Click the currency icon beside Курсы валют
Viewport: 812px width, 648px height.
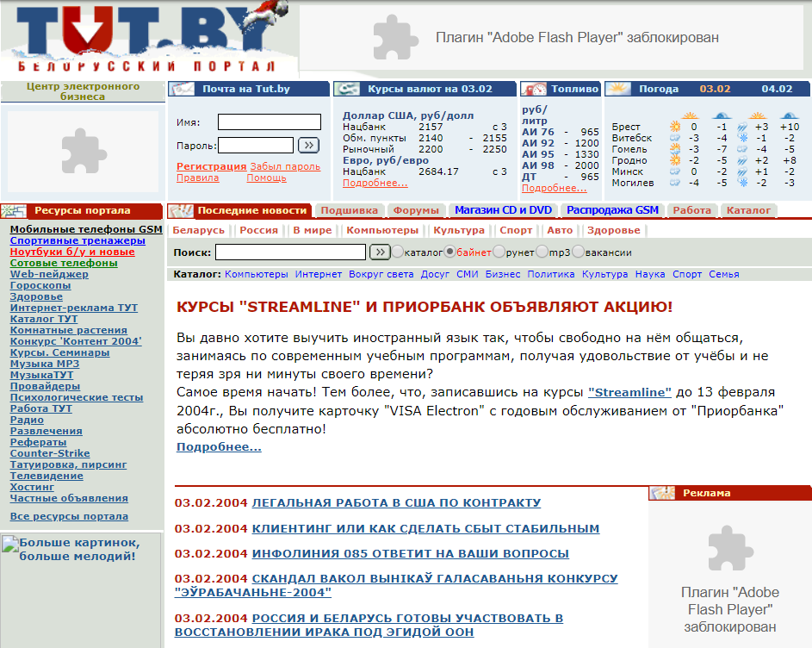(347, 89)
